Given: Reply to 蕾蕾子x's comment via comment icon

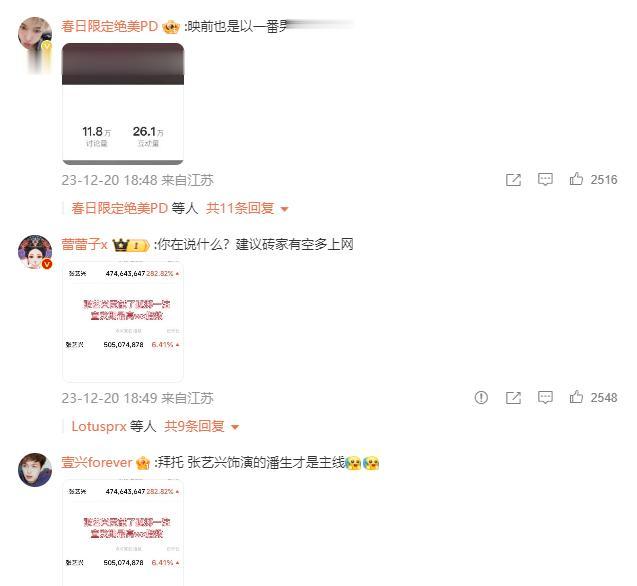Looking at the screenshot, I should (545, 397).
